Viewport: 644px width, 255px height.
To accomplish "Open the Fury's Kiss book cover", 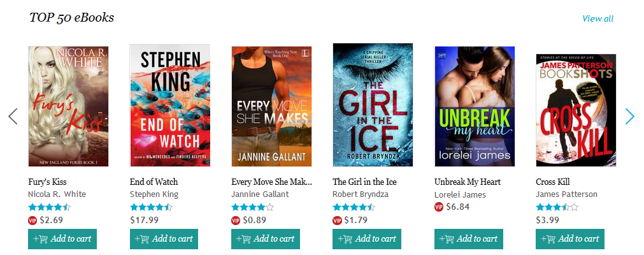I will (68, 106).
